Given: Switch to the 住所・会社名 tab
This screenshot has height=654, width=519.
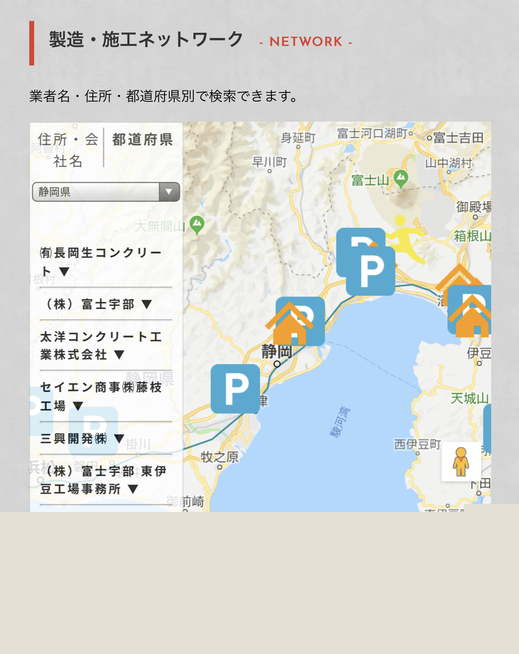Looking at the screenshot, I should click(x=68, y=149).
